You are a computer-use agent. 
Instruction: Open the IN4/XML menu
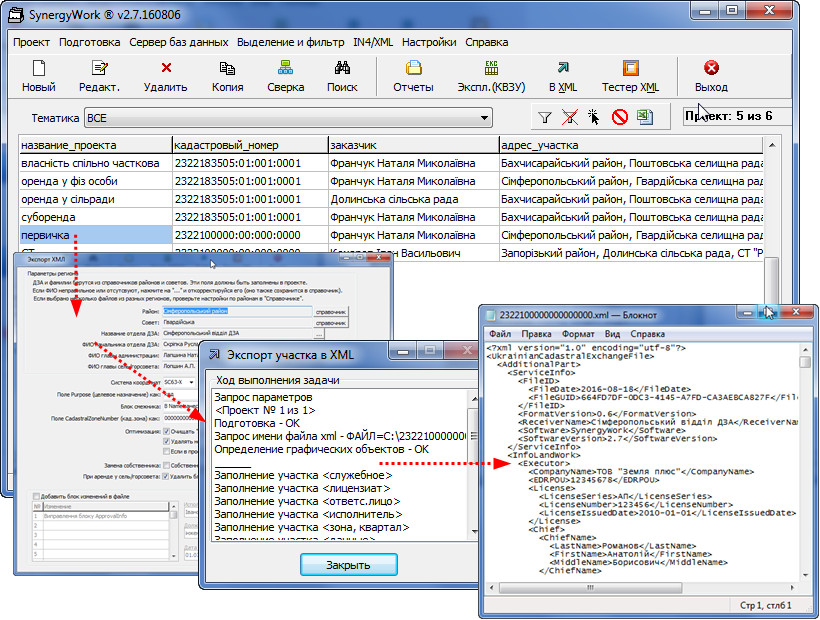[373, 42]
